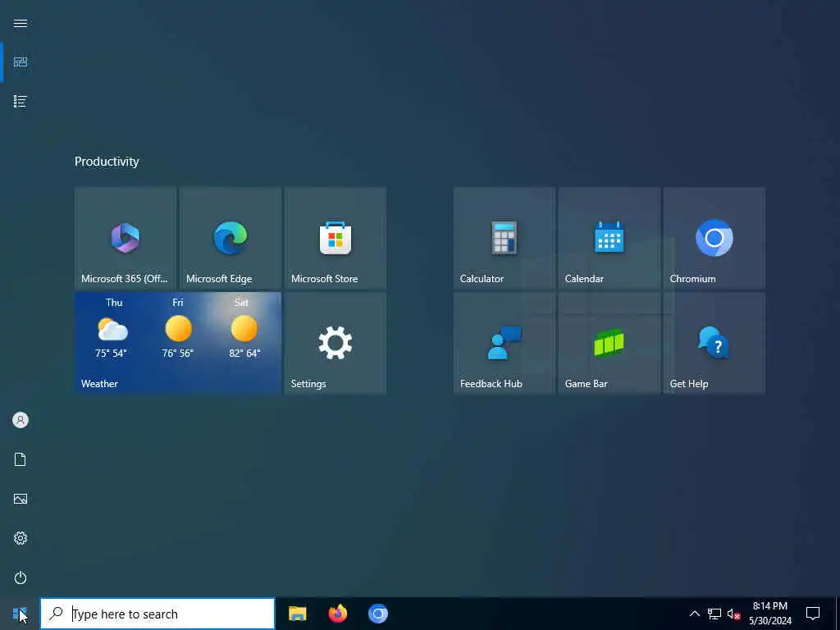Launch the Calculator tile
Image resolution: width=840 pixels, height=630 pixels.
click(504, 238)
